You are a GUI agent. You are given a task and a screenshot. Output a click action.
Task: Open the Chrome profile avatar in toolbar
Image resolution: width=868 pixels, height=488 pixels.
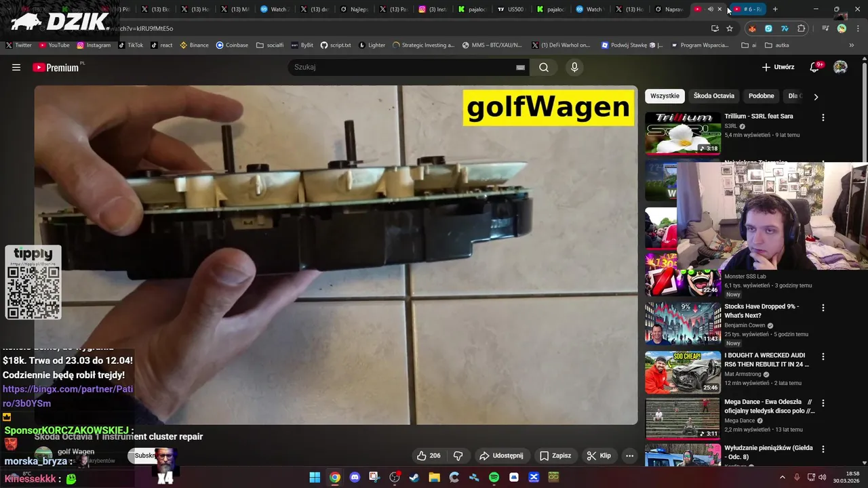click(842, 28)
